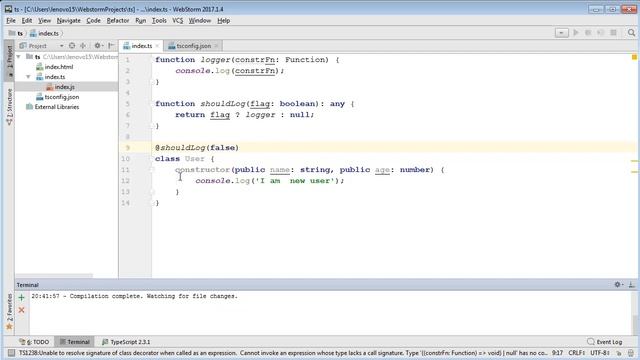Open Terminal panel settings gear

(618, 284)
